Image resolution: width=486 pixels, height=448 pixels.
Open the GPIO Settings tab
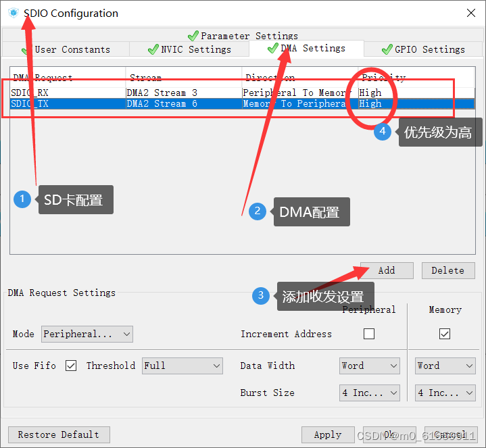tap(423, 49)
